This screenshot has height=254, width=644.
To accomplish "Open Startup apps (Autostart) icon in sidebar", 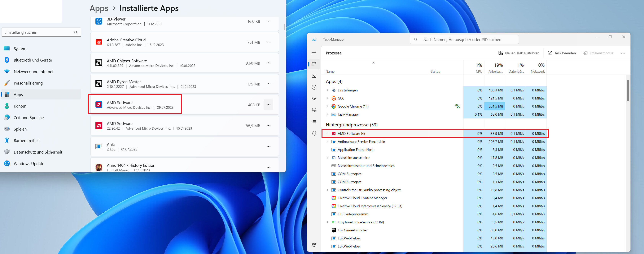I will 314,99.
